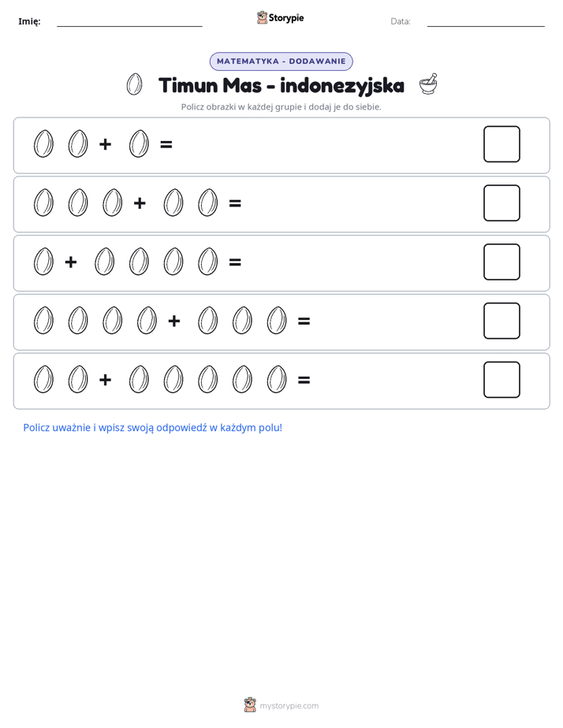Click the single seed before plus in third row
Screen dimensions: 563x728
click(x=43, y=262)
